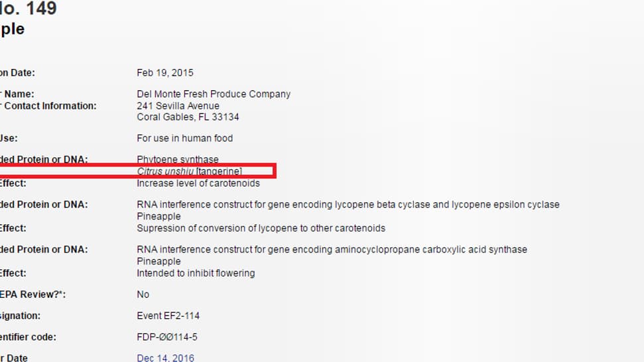644x362 pixels.
Task: Click the EPA Review value No
Action: coord(143,294)
